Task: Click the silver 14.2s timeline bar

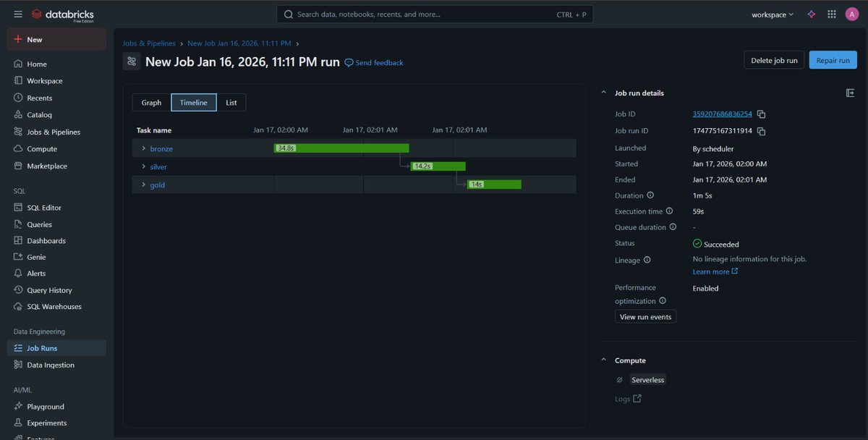Action: [x=438, y=166]
